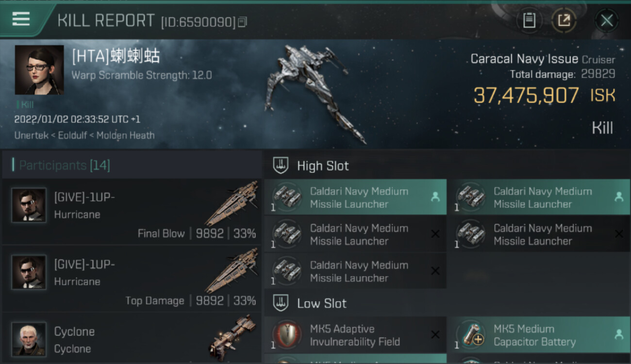Select the High Slot section icon
This screenshot has height=364, width=631.
280,165
